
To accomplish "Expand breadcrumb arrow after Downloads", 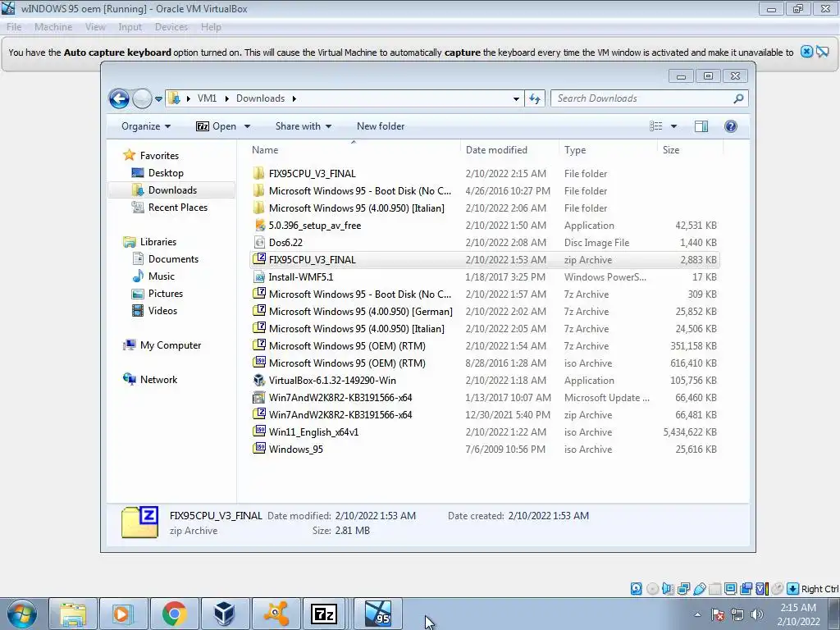I will pyautogui.click(x=294, y=98).
